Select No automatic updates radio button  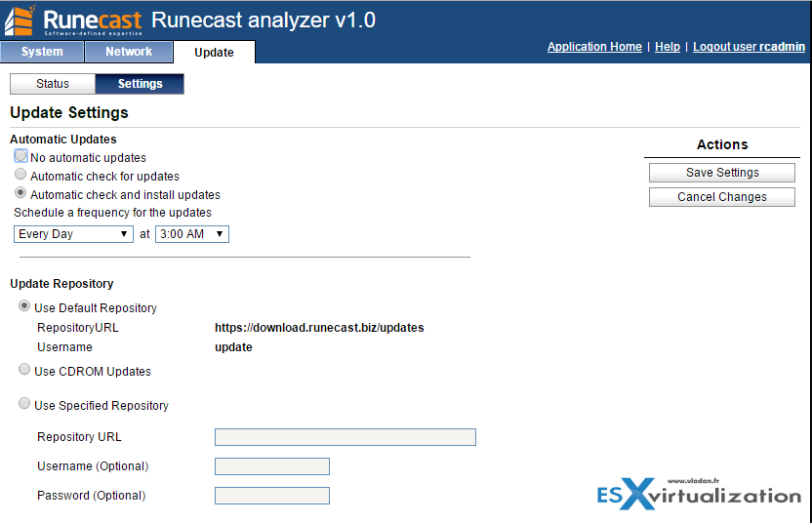[20, 155]
